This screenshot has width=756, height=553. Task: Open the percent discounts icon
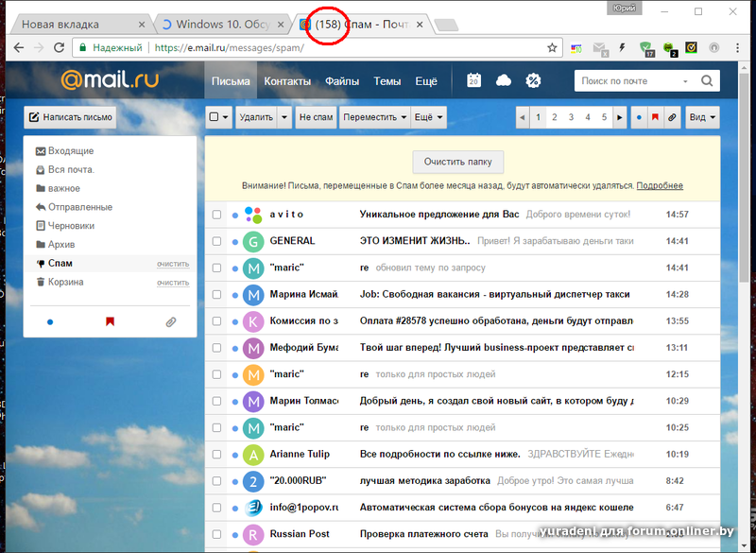533,80
